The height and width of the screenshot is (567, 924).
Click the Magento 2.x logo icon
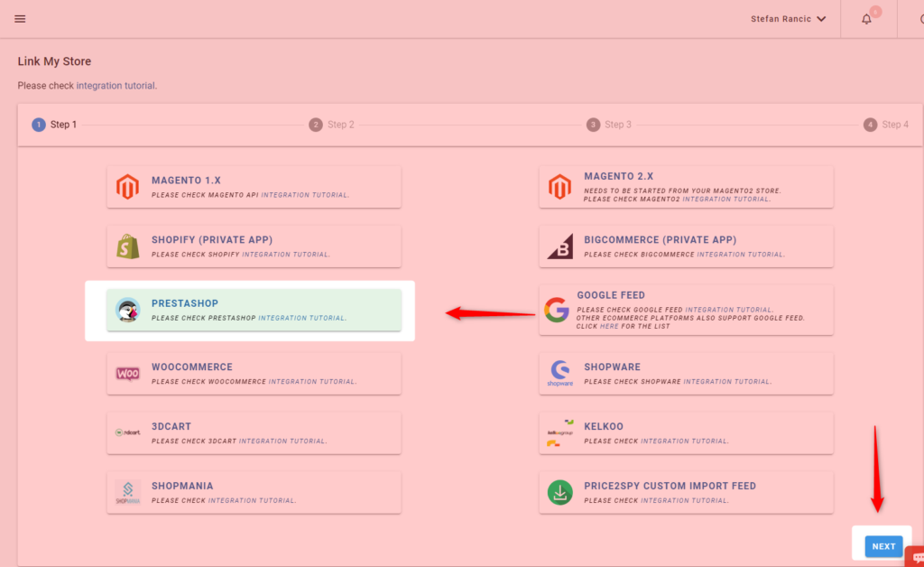click(x=559, y=187)
